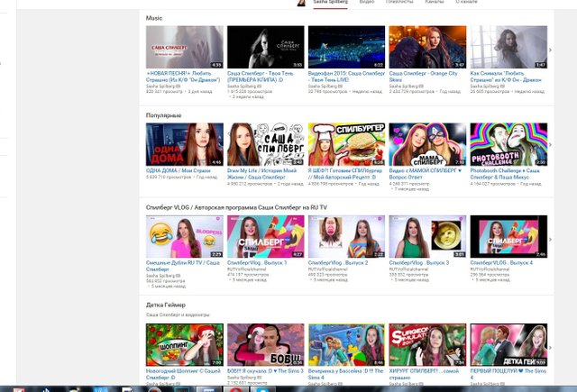
Task: Open the Популярные section heading
Action: (163, 115)
